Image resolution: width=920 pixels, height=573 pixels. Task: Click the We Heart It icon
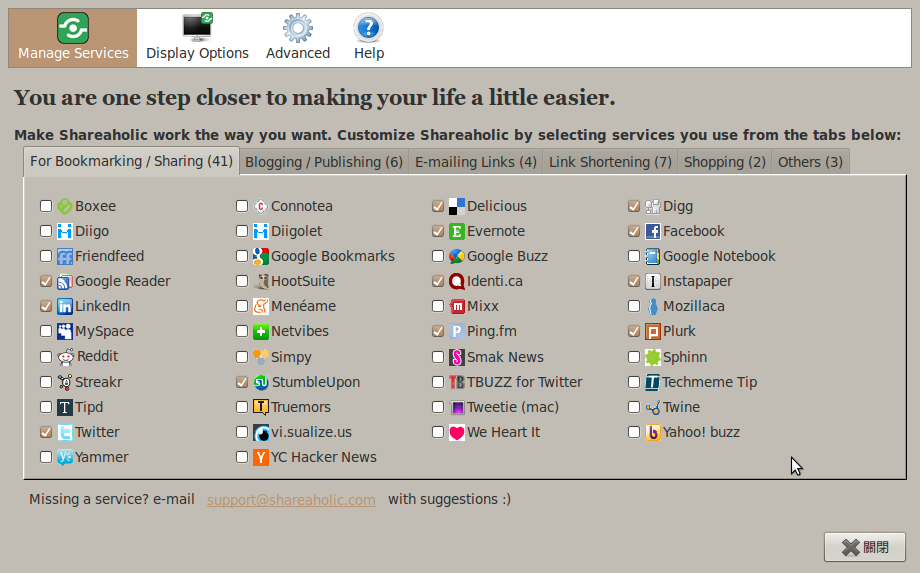456,432
